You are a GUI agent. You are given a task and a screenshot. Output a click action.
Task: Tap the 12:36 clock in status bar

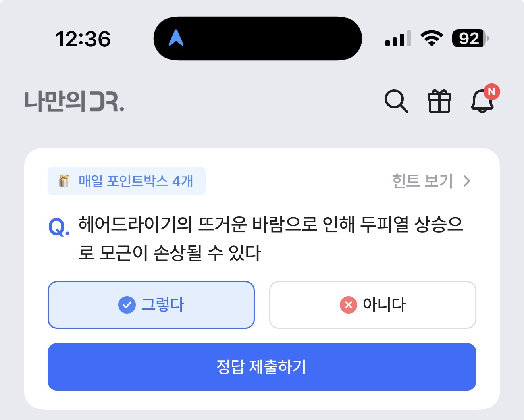tap(83, 39)
